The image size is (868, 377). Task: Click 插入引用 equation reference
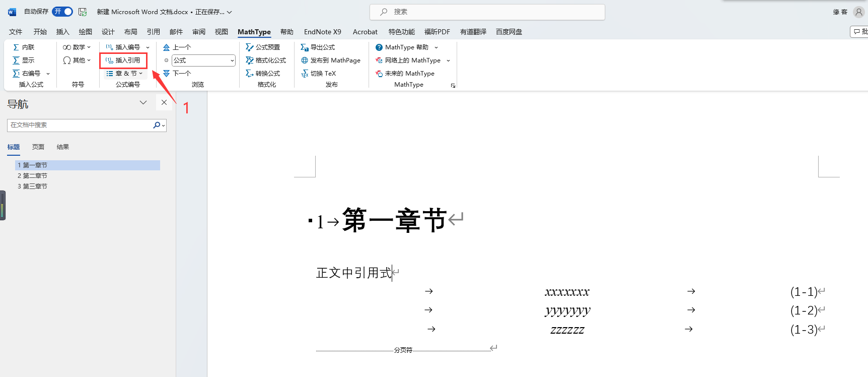pos(123,60)
